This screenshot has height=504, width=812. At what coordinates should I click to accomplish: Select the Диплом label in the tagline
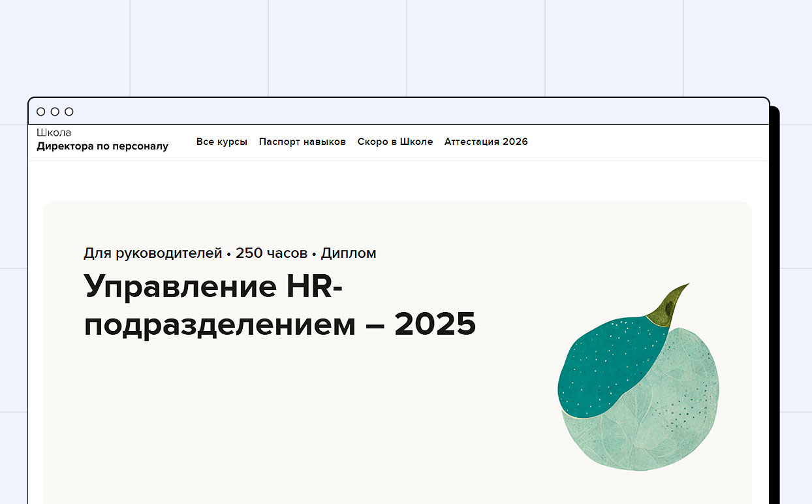click(x=350, y=253)
